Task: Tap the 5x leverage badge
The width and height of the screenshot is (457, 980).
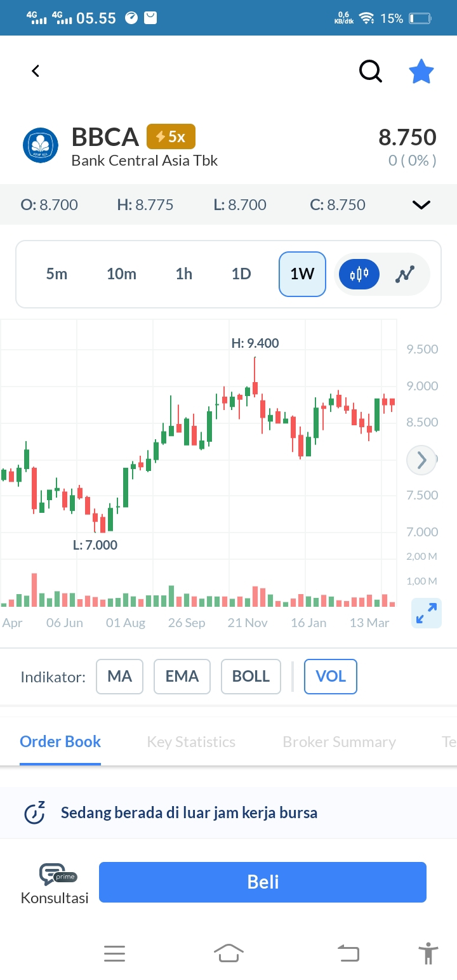Action: pos(171,136)
